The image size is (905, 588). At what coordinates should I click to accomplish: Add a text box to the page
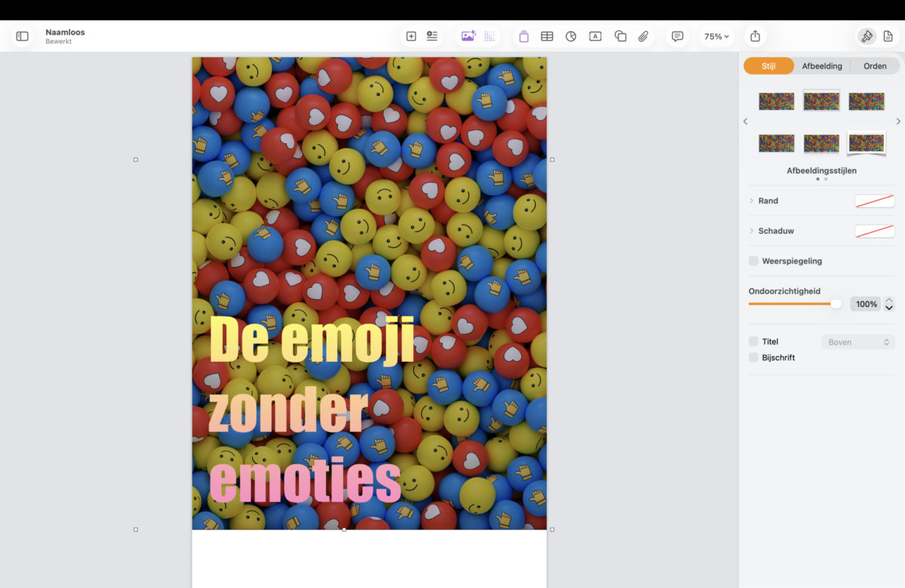(x=595, y=36)
